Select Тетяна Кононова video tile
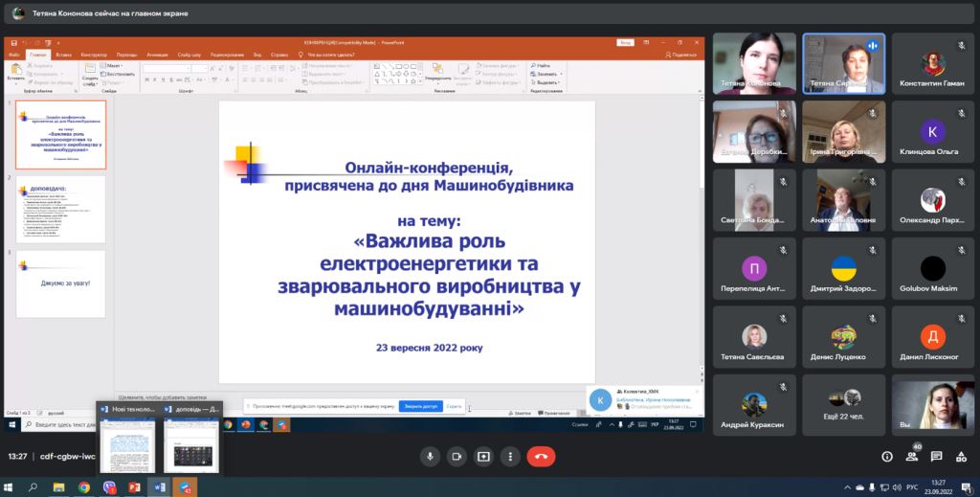The height and width of the screenshot is (497, 980). (754, 64)
